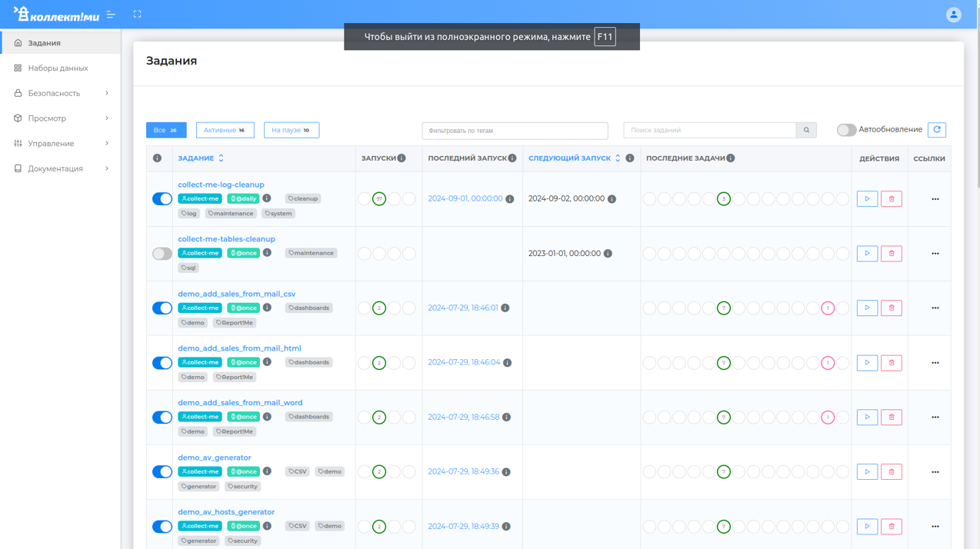Open last run 2024-07-29, 18:49:36

point(464,471)
